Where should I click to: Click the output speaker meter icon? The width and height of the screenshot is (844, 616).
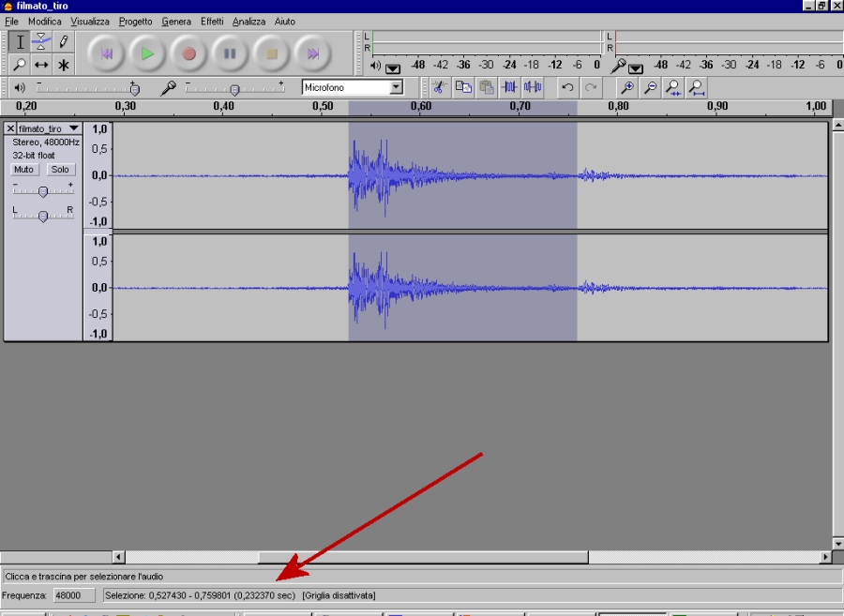point(375,66)
